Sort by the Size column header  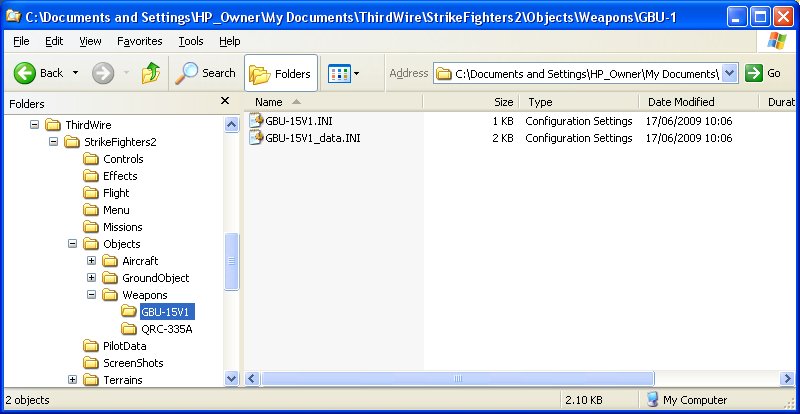pos(470,102)
